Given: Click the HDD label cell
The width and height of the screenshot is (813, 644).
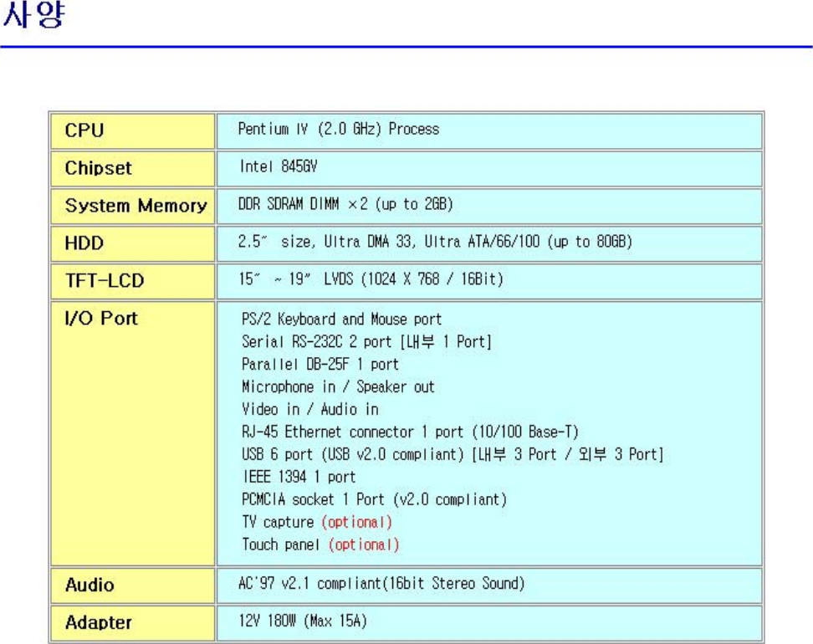Looking at the screenshot, I should click(x=133, y=243).
